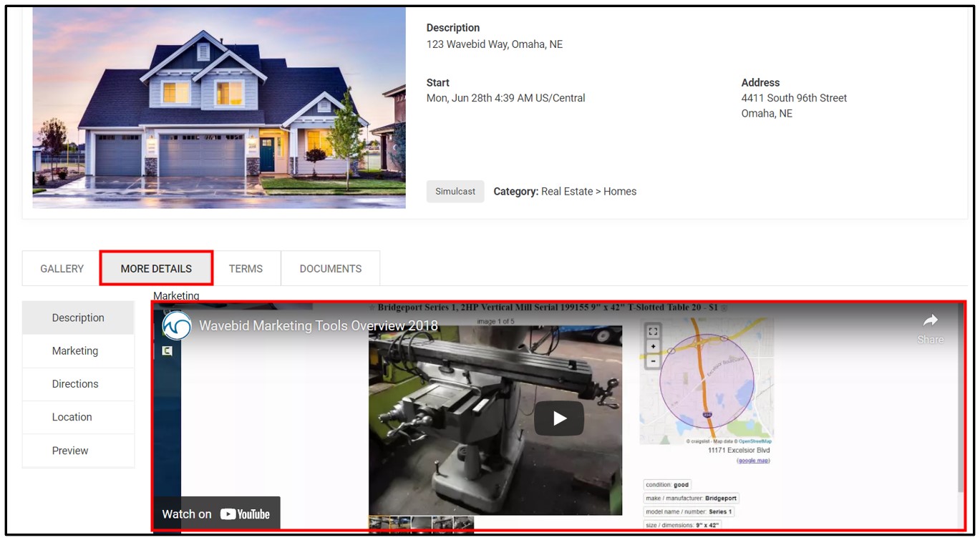Click the Marketing heading above the video
Image resolution: width=980 pixels, height=540 pixels.
(176, 295)
